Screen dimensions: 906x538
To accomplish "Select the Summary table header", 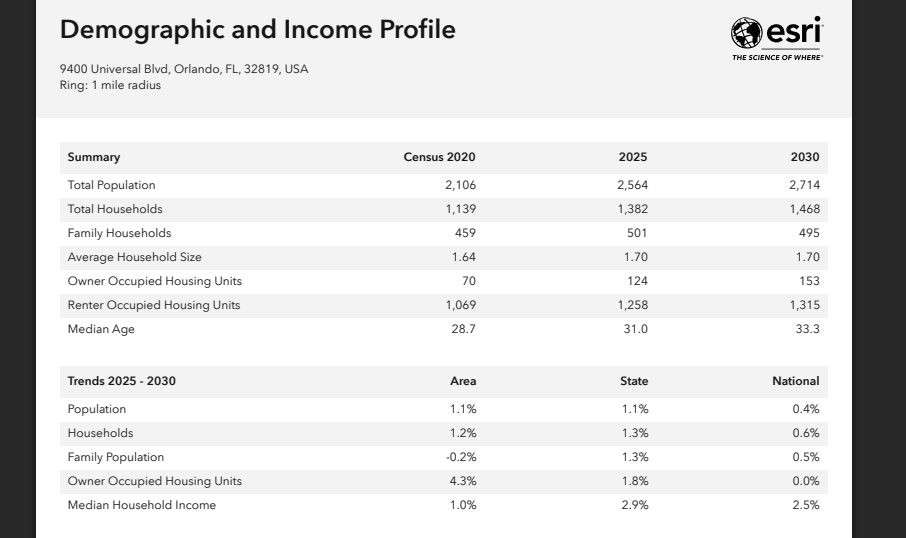I will [94, 157].
